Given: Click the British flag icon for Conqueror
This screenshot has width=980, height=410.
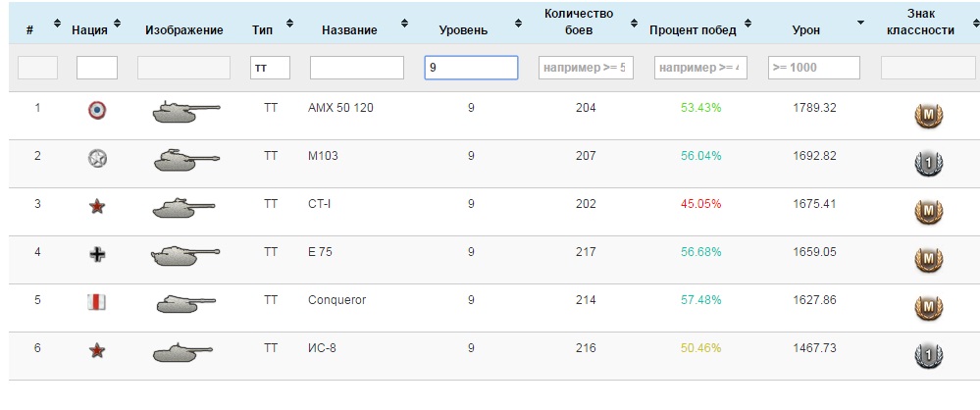Looking at the screenshot, I should pos(97,302).
